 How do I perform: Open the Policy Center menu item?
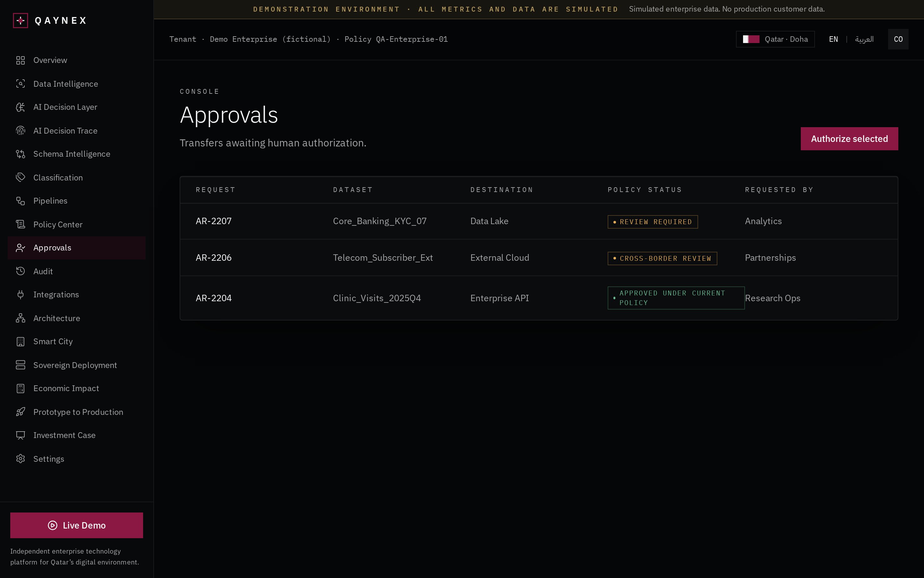pyautogui.click(x=77, y=224)
